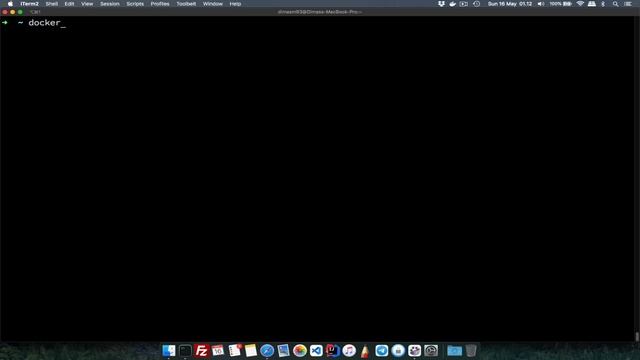The width and height of the screenshot is (640, 360).
Task: Open the View menu
Action: coord(87,4)
